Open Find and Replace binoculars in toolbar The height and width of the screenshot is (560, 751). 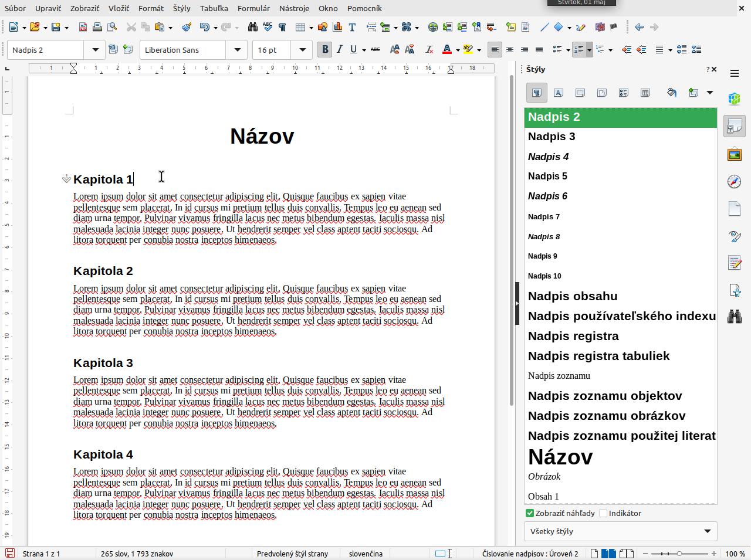[253, 27]
